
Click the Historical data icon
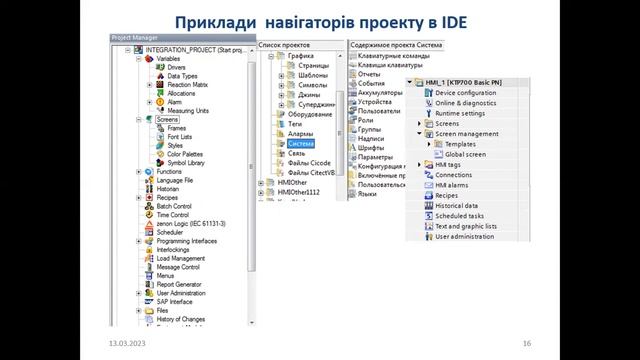coord(429,206)
